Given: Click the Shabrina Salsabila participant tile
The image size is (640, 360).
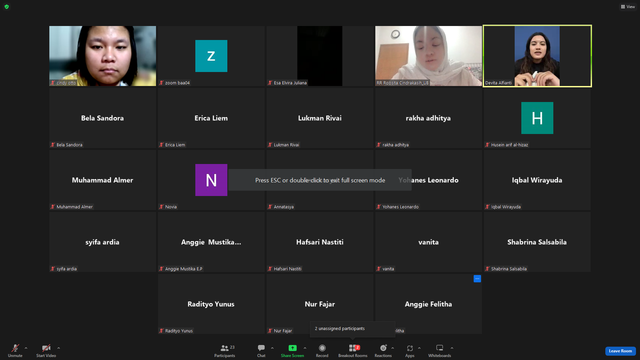Looking at the screenshot, I should point(537,242).
